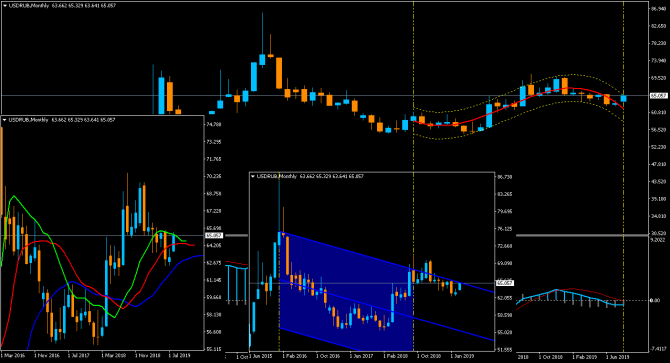Click the 1 Mar 2016 date label

coord(13,355)
